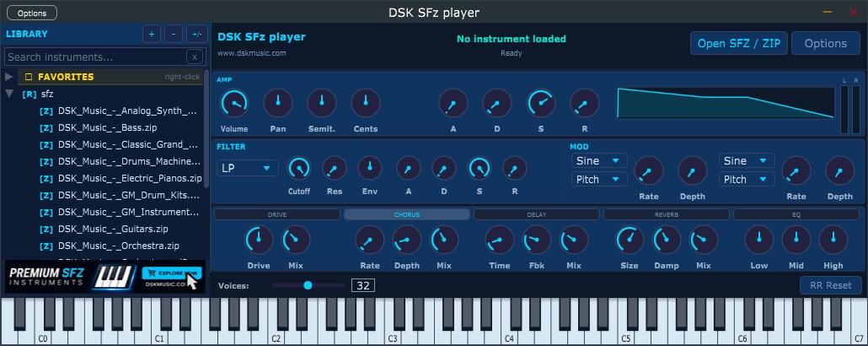Click the filter Res knob
This screenshot has height=346, width=868.
point(335,168)
